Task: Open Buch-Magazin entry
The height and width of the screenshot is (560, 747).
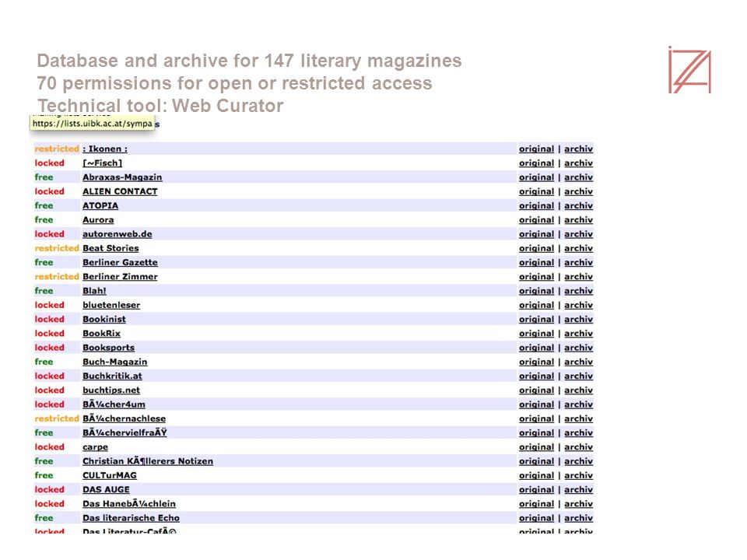Action: click(115, 362)
